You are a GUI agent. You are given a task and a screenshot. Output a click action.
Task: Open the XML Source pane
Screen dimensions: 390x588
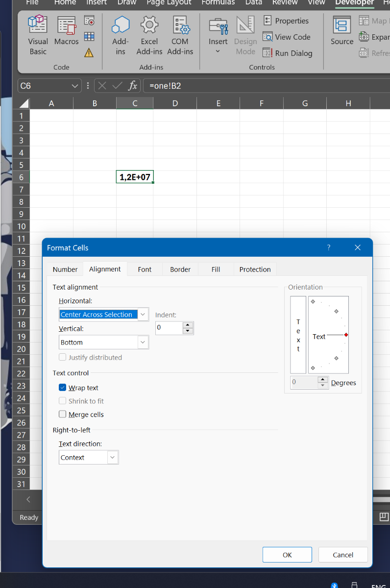(342, 30)
